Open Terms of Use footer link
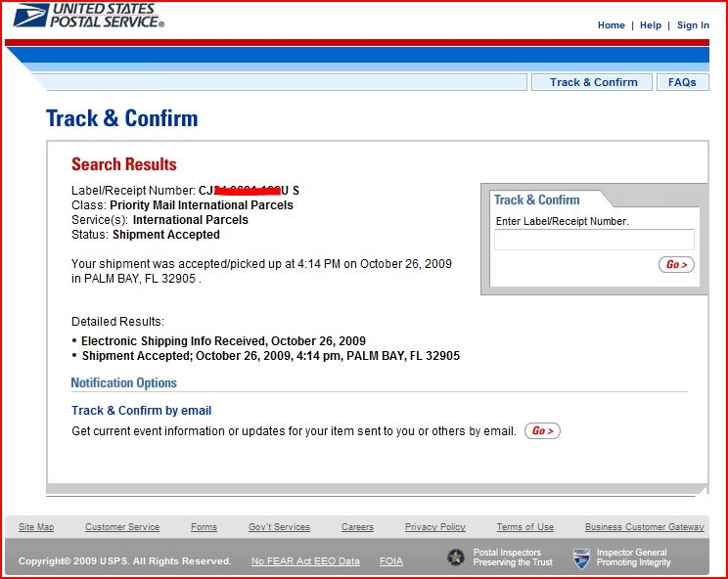The image size is (728, 579). (x=525, y=526)
